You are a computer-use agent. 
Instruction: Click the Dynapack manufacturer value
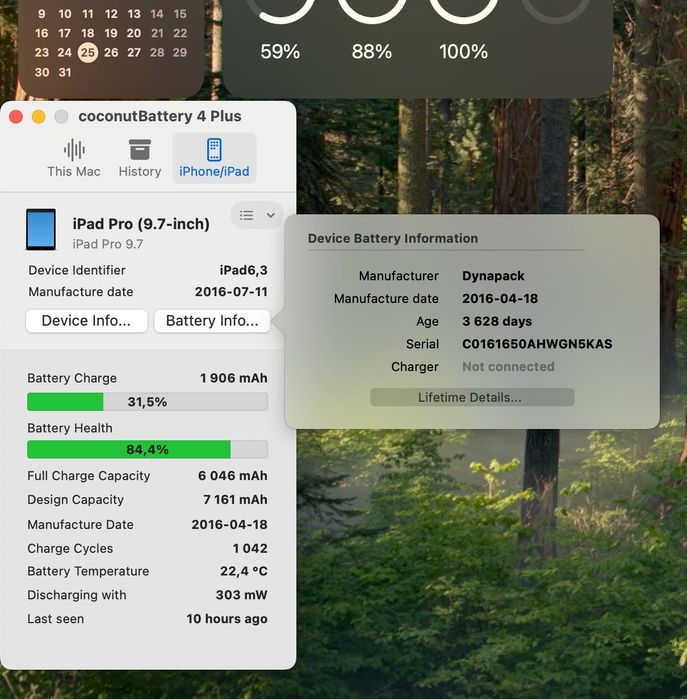(494, 276)
